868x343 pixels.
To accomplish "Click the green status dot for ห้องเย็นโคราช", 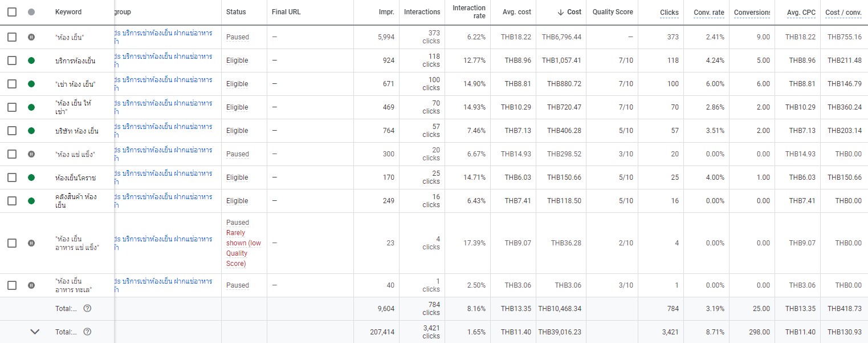I will point(31,177).
